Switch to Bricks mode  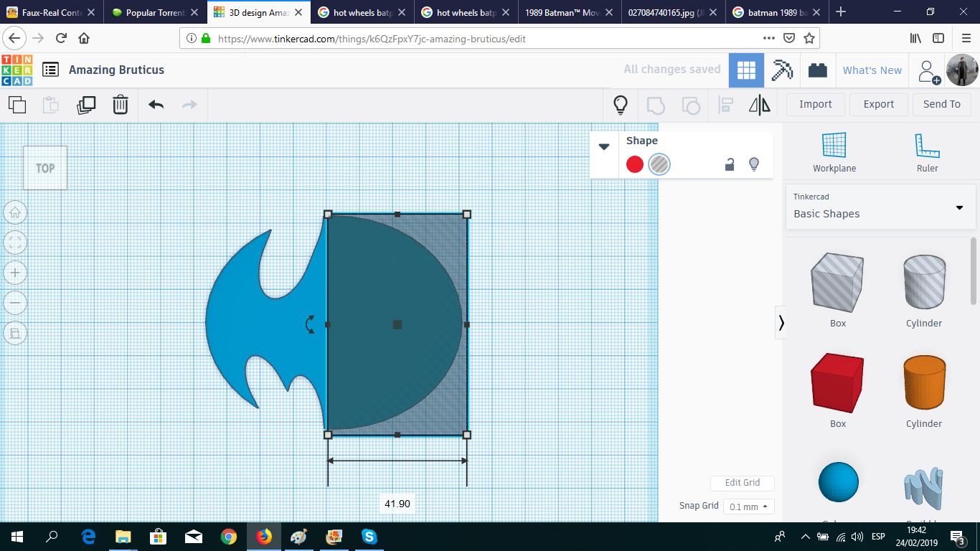[817, 70]
